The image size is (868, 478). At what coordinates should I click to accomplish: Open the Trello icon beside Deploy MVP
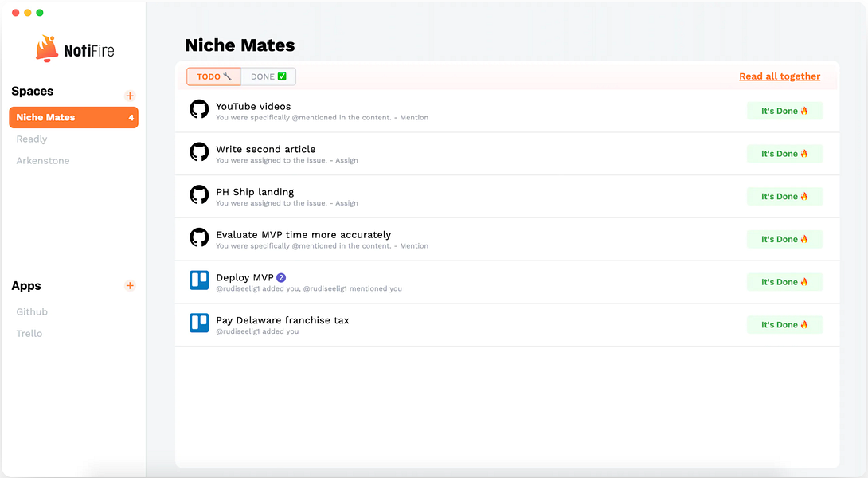click(x=198, y=280)
